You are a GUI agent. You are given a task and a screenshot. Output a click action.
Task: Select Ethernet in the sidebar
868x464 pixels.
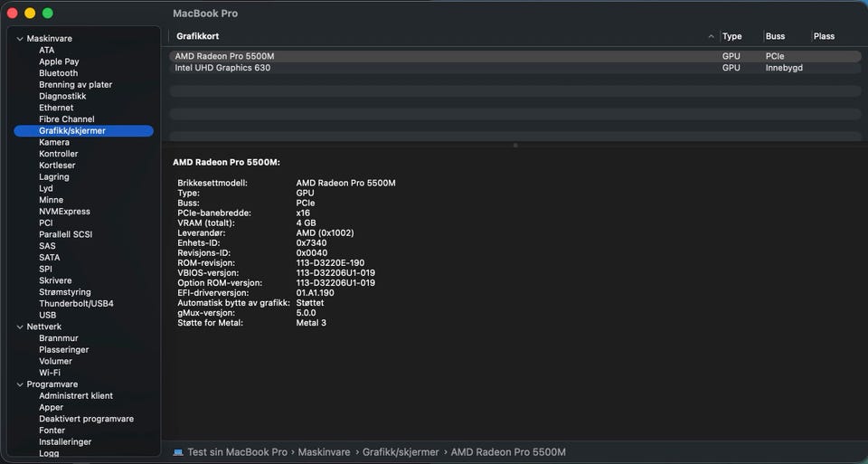coord(56,108)
